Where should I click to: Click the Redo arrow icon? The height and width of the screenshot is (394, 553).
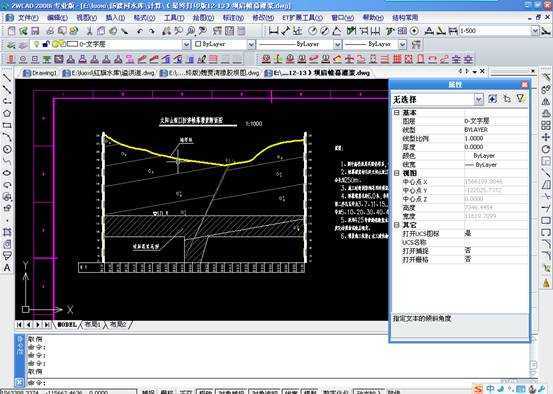(152, 31)
